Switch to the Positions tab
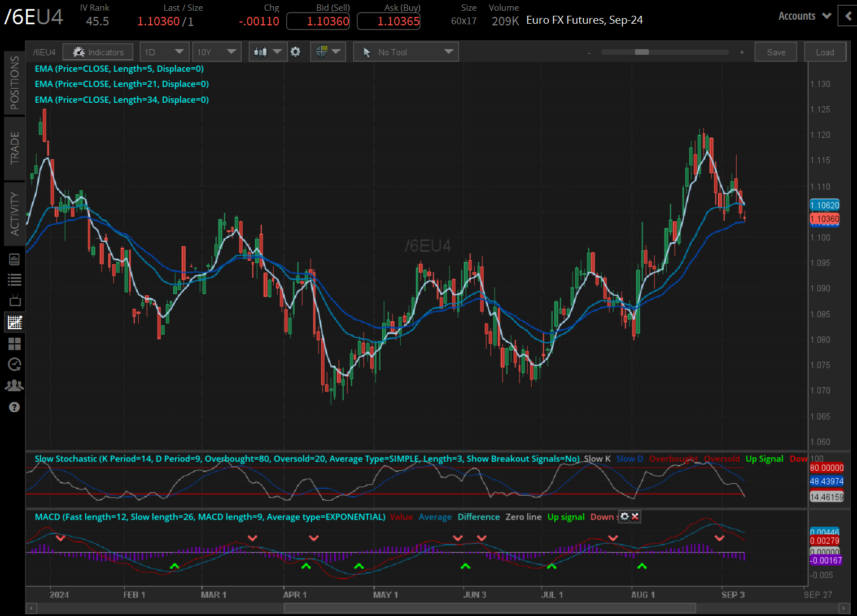 tap(15, 82)
